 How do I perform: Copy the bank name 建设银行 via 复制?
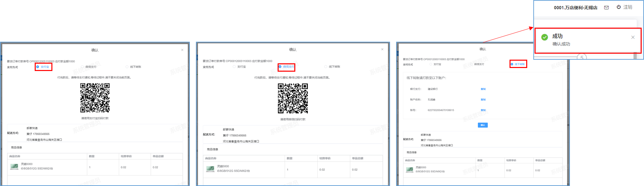click(483, 89)
